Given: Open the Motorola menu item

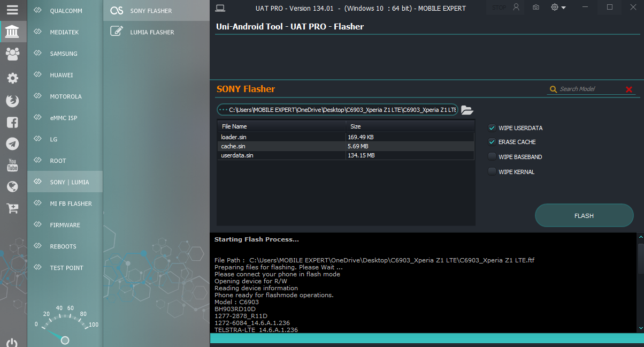Looking at the screenshot, I should point(65,96).
